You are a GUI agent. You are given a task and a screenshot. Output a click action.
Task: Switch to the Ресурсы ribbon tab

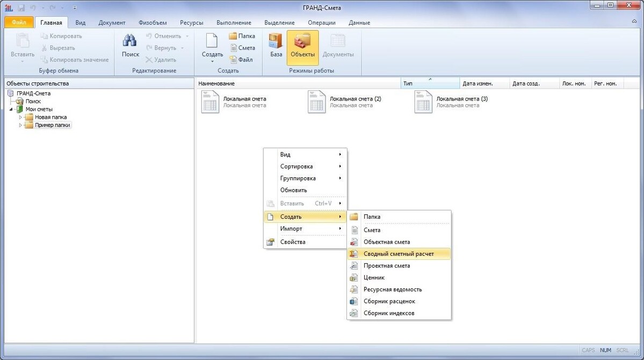click(x=191, y=23)
